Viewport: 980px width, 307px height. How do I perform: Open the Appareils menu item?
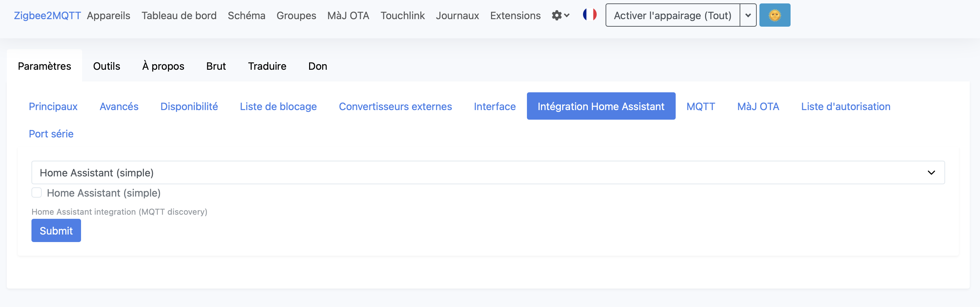click(x=108, y=16)
